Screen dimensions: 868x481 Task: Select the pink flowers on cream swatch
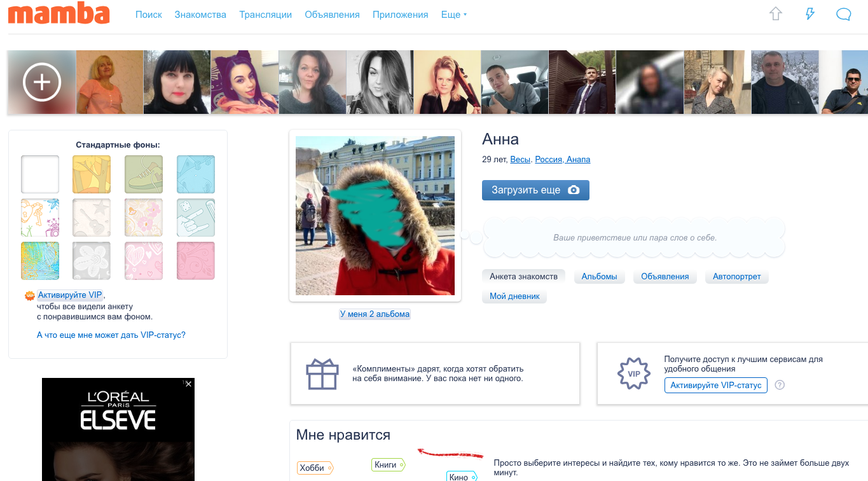pos(144,218)
